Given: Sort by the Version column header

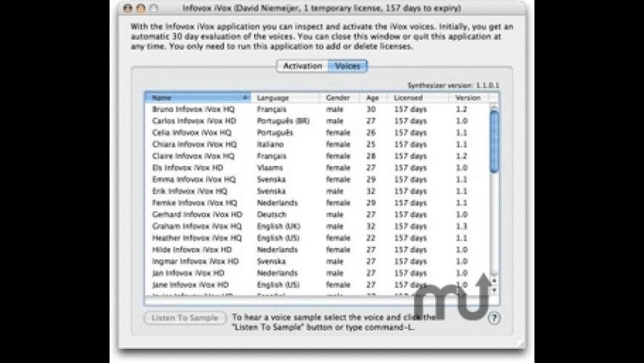Looking at the screenshot, I should click(x=469, y=98).
